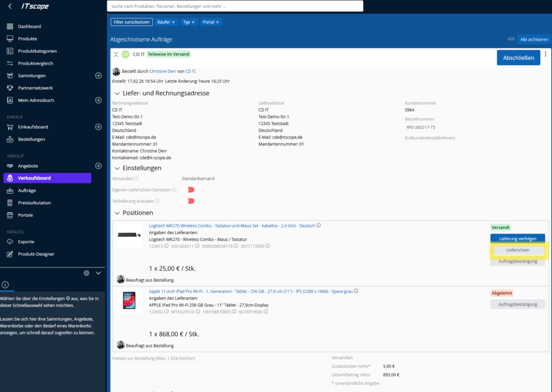Enable the Teillieferung erlauben switch

click(188, 201)
